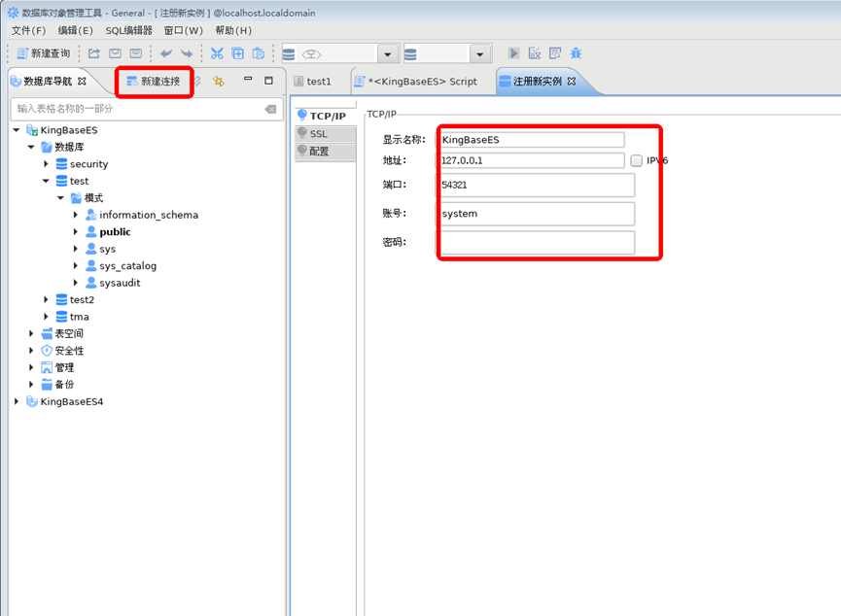Click the 新建连接 button
Viewport: 841px width, 616px height.
[x=154, y=82]
